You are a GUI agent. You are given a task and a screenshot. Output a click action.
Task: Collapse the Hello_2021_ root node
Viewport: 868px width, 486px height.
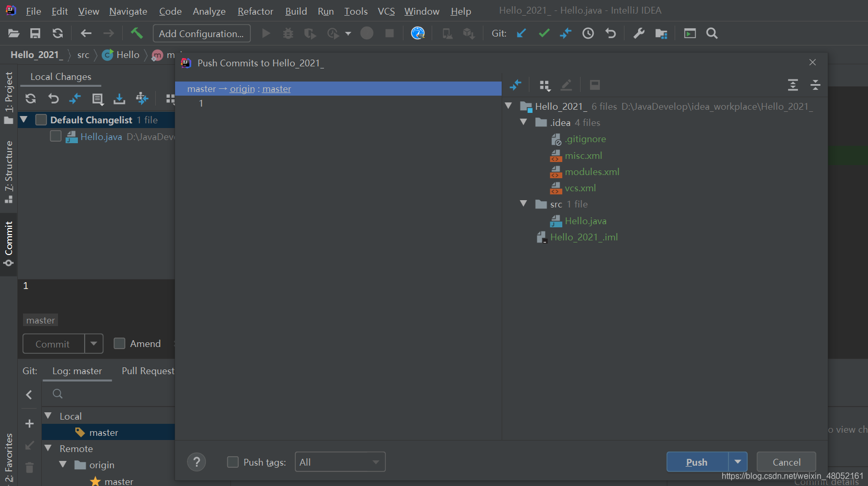(508, 106)
